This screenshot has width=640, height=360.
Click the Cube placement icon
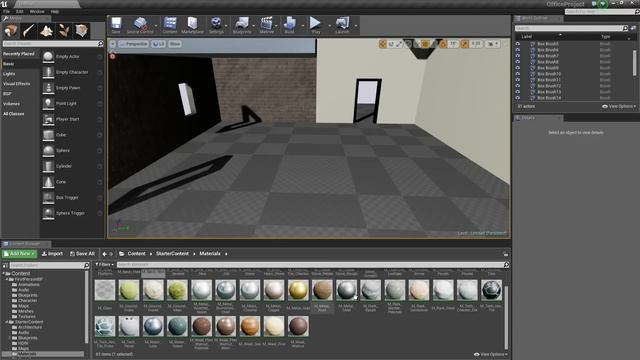pyautogui.click(x=48, y=135)
